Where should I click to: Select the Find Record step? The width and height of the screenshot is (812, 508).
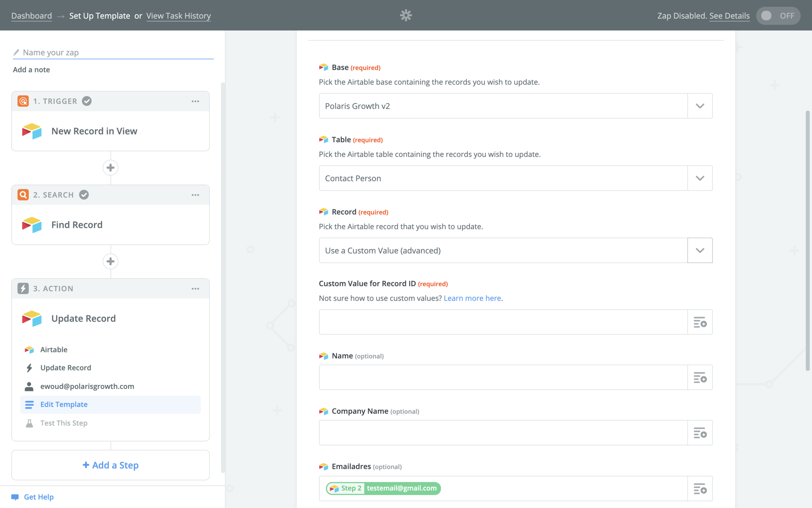click(110, 225)
